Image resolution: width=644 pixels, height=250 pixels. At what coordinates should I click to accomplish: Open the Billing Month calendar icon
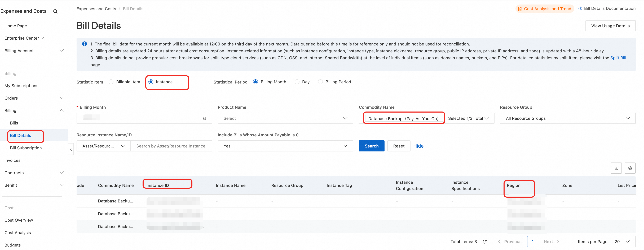pyautogui.click(x=204, y=118)
